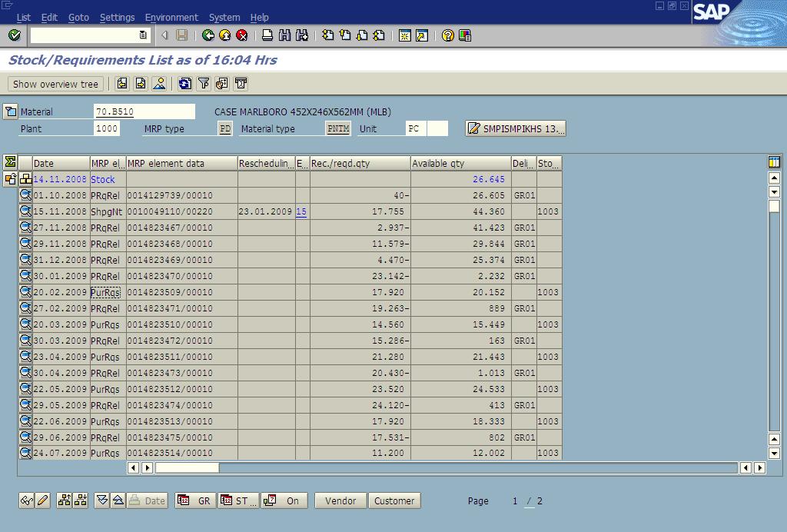Click the disabled Save diskette icon

tap(181, 35)
